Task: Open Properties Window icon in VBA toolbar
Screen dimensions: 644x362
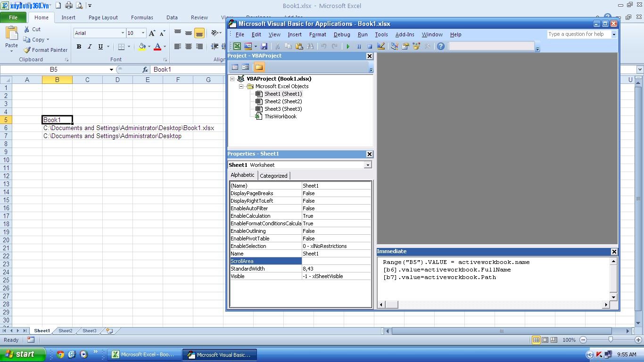Action: click(x=405, y=46)
